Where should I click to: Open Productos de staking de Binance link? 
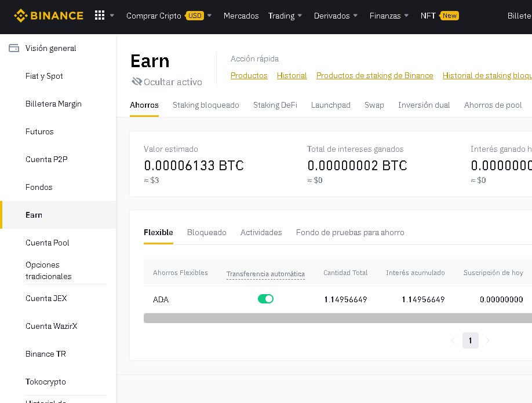coord(374,75)
